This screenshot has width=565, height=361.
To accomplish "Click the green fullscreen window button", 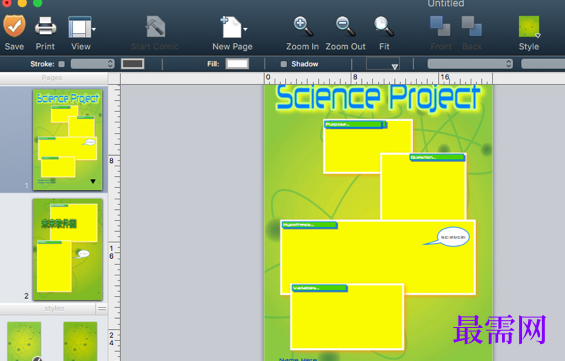I will (37, 3).
